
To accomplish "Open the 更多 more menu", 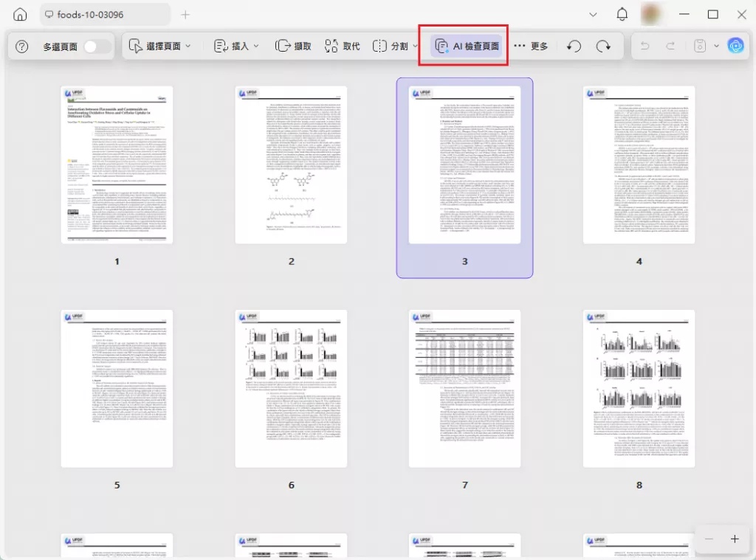I will (x=531, y=46).
